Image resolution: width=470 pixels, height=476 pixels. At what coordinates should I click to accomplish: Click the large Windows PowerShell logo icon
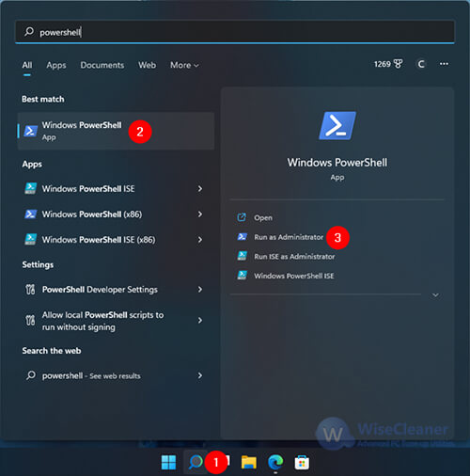click(337, 126)
